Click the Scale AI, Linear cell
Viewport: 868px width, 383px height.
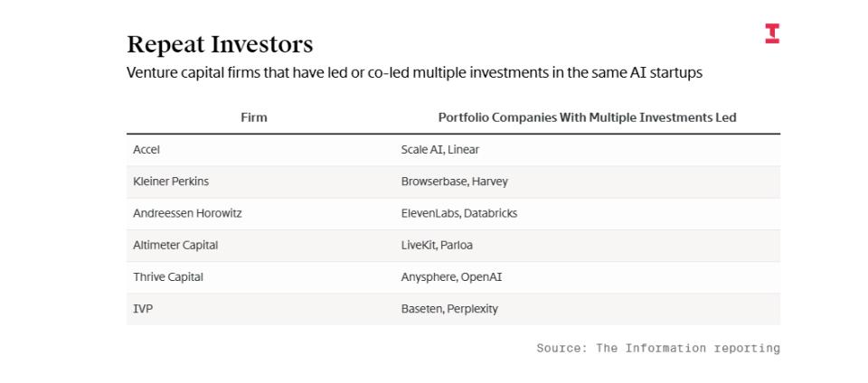tap(440, 150)
